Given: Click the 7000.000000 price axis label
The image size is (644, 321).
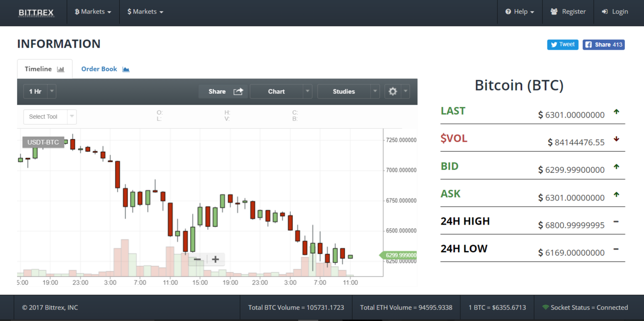Looking at the screenshot, I should pyautogui.click(x=401, y=170).
